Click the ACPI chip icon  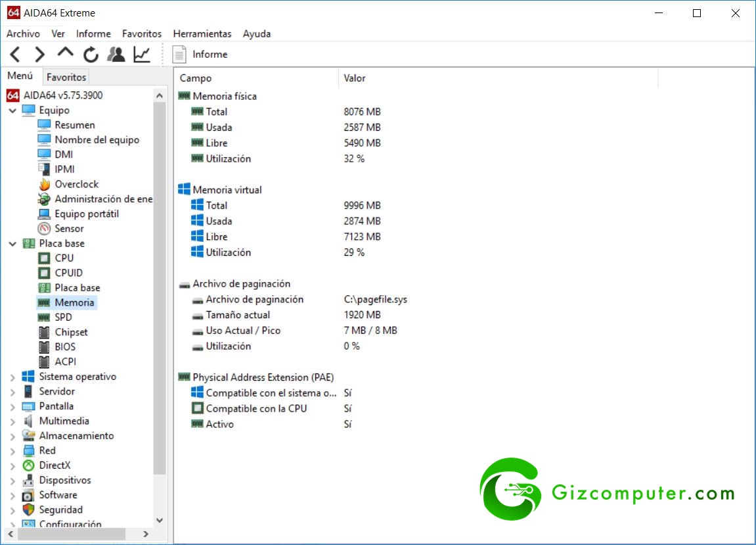pyautogui.click(x=45, y=362)
